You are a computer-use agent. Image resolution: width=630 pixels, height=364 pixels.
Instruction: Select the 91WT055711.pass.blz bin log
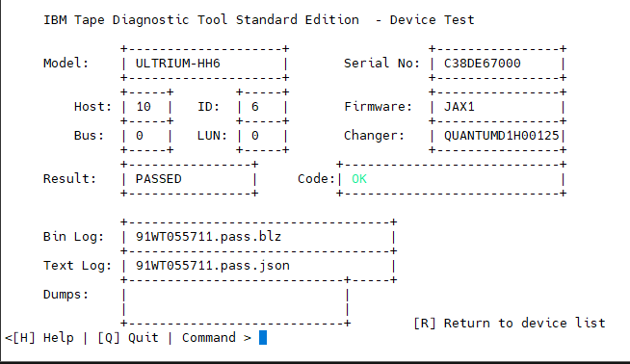(x=208, y=237)
